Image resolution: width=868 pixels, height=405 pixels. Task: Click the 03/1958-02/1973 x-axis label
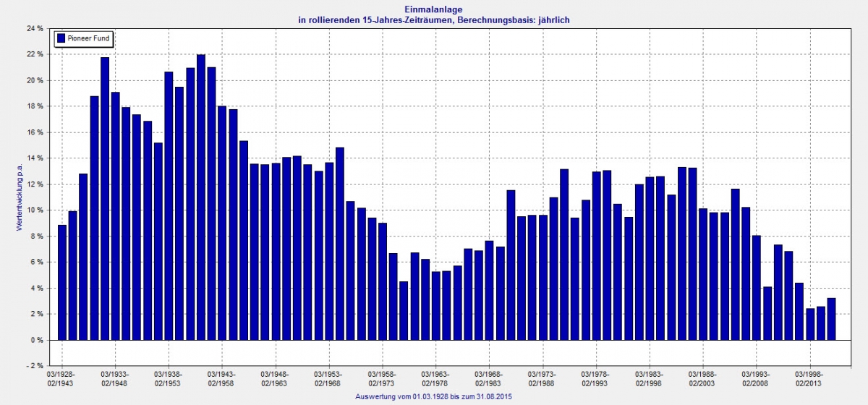(383, 378)
